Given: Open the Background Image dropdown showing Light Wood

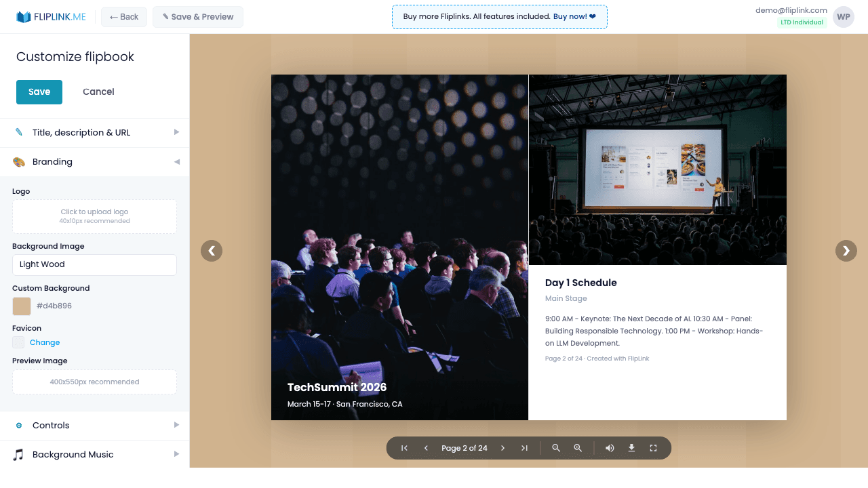Looking at the screenshot, I should click(x=94, y=265).
